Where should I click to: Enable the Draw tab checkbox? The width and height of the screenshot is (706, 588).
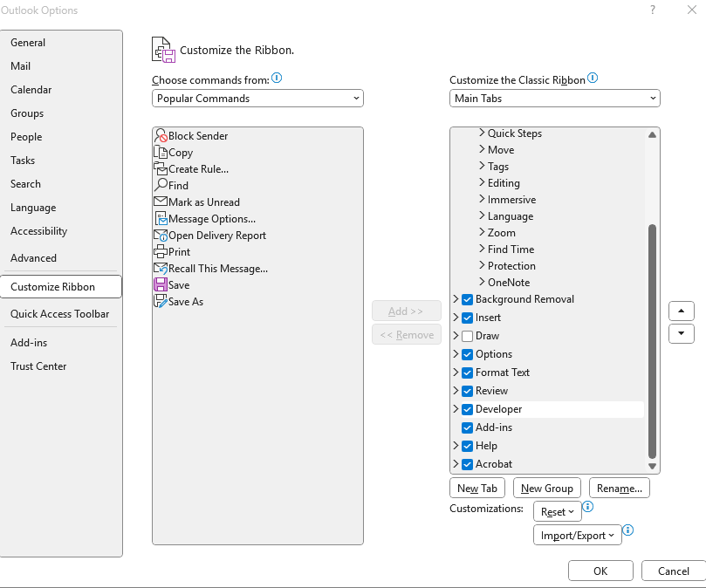coord(468,335)
